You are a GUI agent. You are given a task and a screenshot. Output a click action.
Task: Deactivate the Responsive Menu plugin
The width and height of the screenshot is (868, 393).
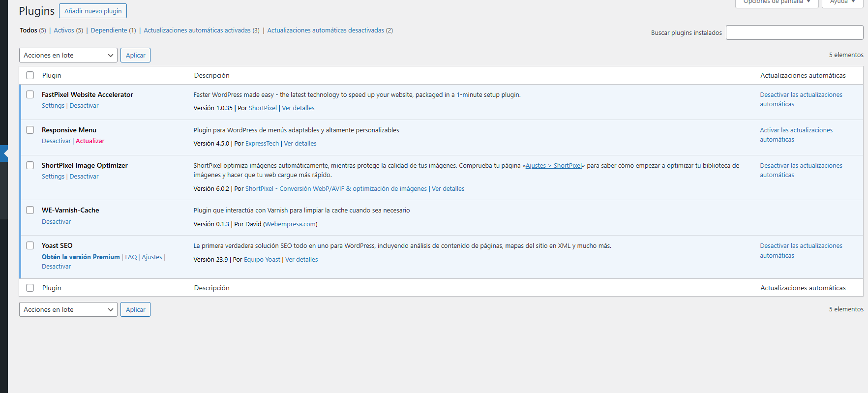coord(56,141)
